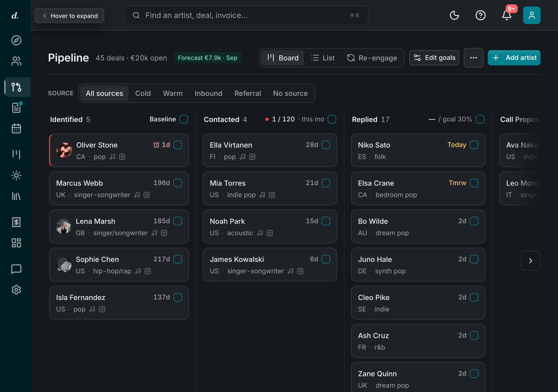The height and width of the screenshot is (392, 558).
Task: Open the help question mark icon
Action: (x=480, y=15)
